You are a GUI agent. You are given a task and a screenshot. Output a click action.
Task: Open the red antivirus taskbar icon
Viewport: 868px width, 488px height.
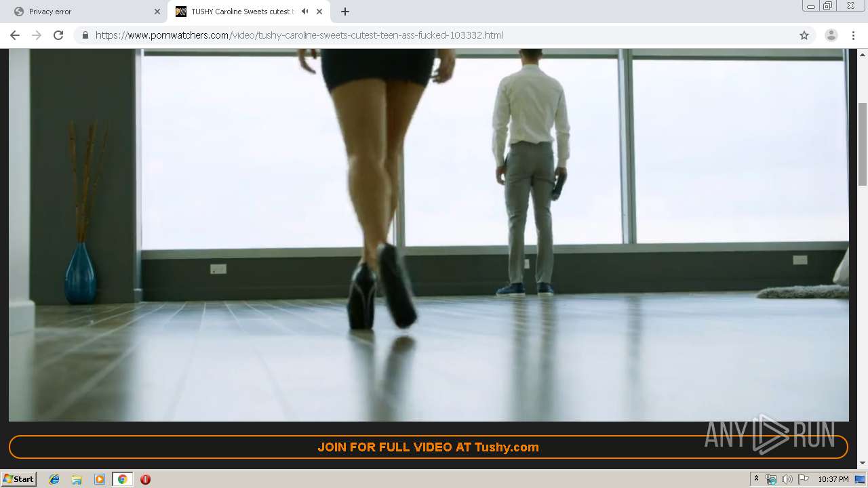[x=145, y=479]
